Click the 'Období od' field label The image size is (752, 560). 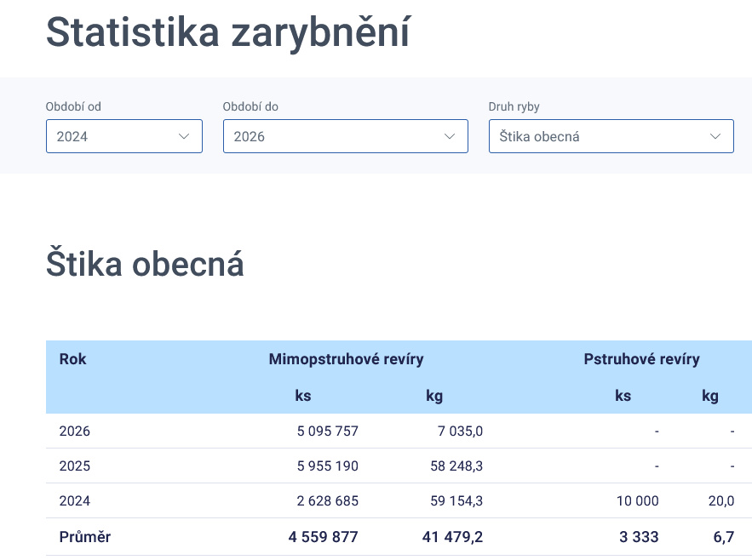point(73,106)
